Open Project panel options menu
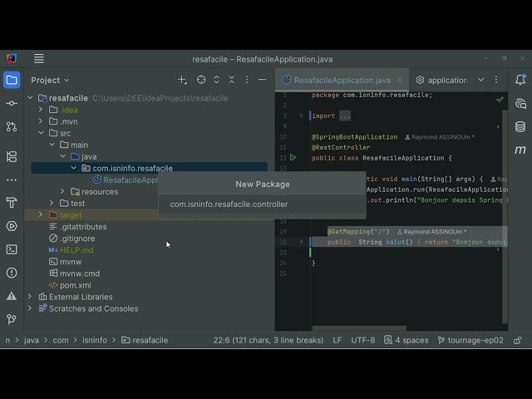 coord(247,80)
